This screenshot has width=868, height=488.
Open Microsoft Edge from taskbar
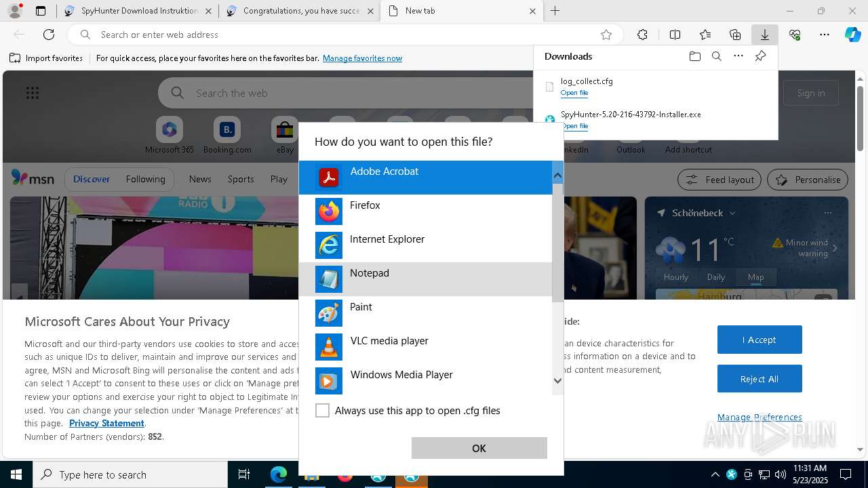click(x=279, y=474)
